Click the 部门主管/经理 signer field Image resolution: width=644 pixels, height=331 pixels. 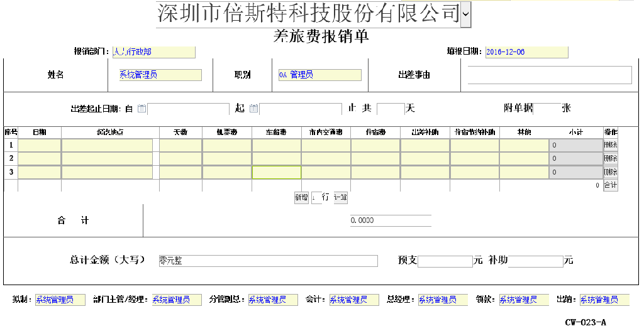tap(177, 300)
